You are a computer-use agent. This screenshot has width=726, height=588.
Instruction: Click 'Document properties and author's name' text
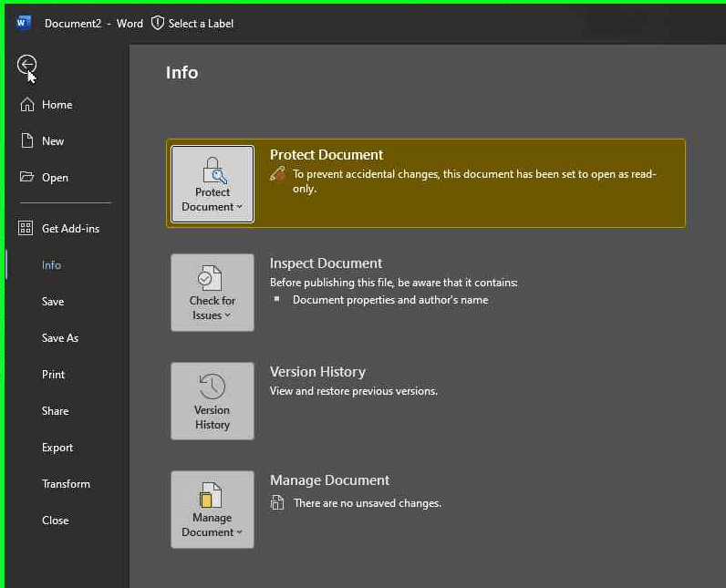[390, 300]
